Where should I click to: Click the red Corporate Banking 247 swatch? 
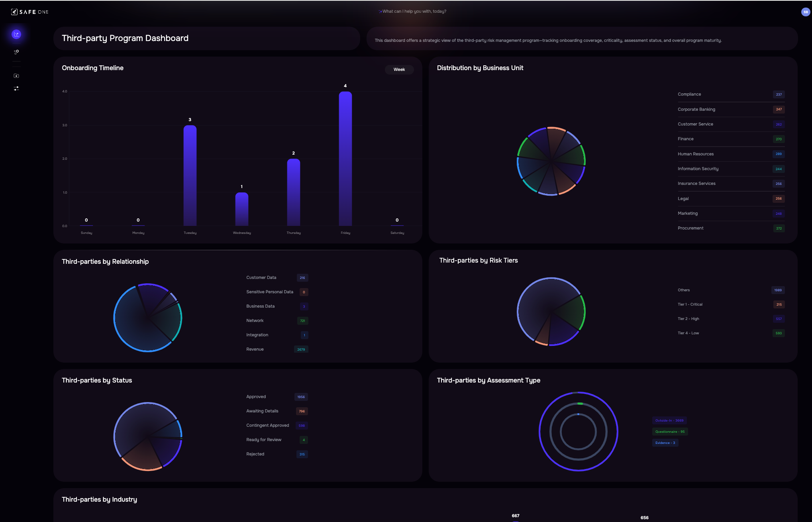(779, 109)
